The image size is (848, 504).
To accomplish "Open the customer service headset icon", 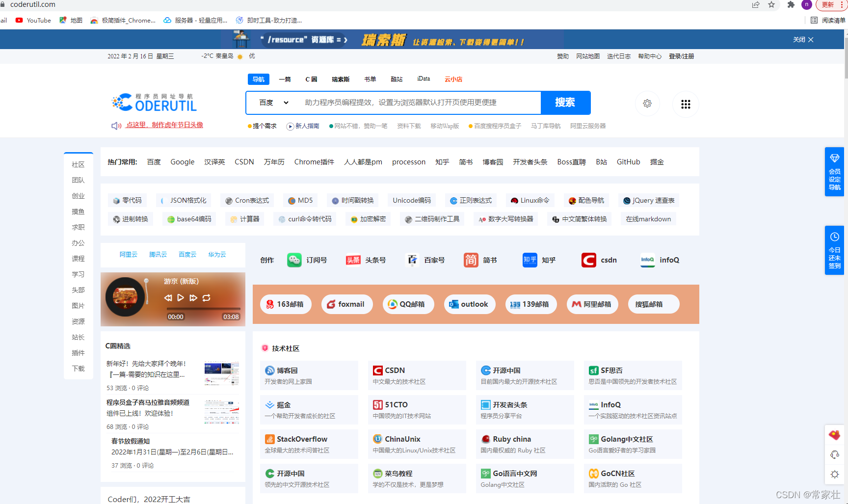I will [x=834, y=455].
